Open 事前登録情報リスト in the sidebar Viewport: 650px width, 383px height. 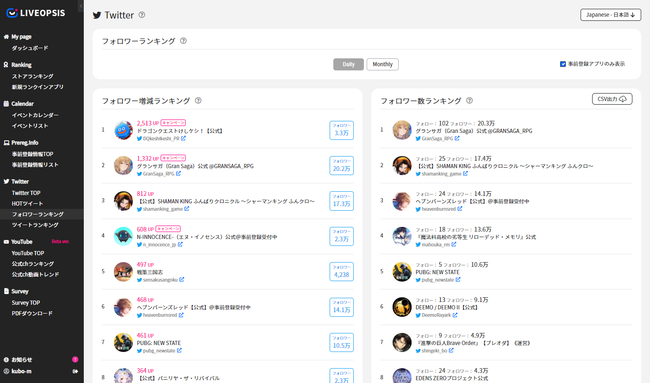[x=35, y=165]
